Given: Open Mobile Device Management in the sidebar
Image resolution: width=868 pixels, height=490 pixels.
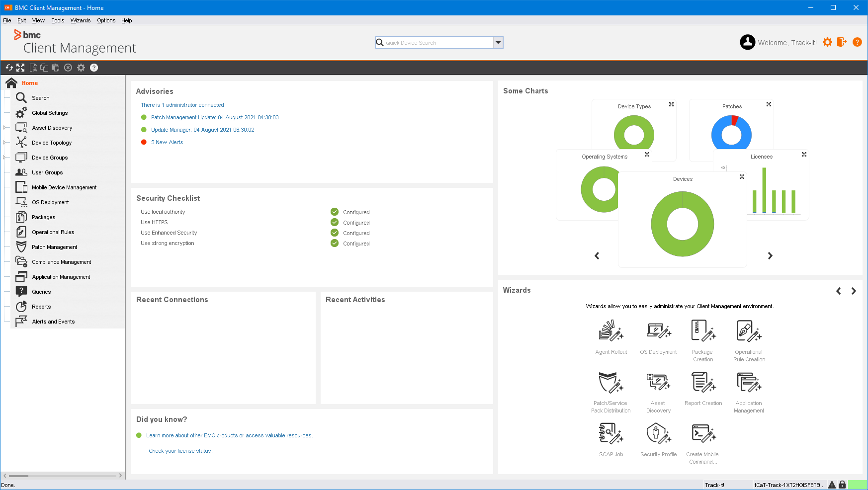Looking at the screenshot, I should pos(64,187).
